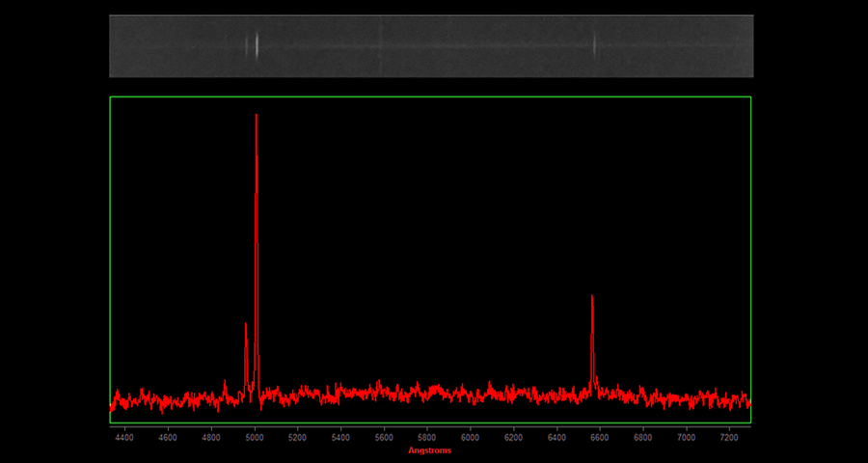This screenshot has width=868, height=463.
Task: Click the 5800 axis tick label
Action: click(x=427, y=437)
